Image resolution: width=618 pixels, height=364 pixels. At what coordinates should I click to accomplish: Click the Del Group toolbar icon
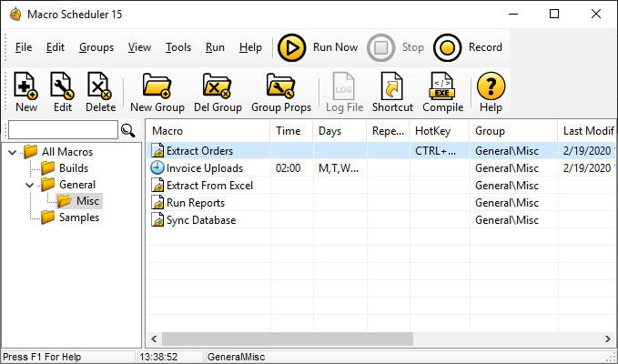pos(217,86)
